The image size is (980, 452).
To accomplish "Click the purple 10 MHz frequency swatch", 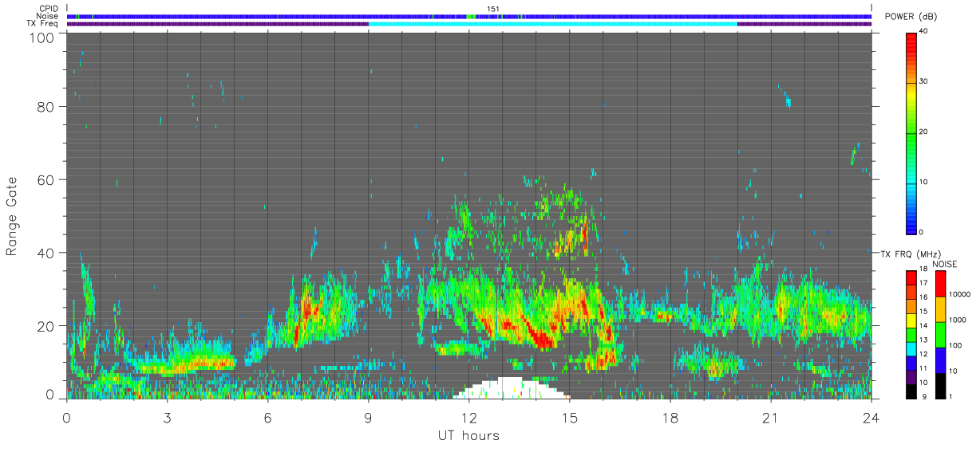I will (x=911, y=377).
